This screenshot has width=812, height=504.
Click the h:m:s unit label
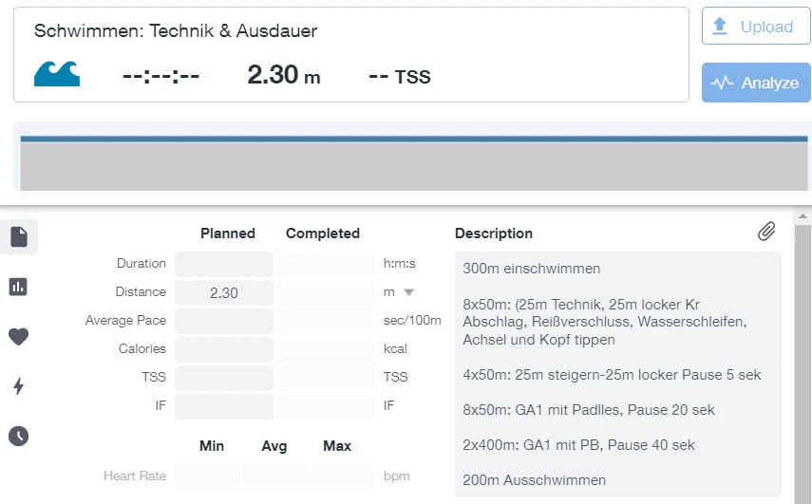[x=399, y=263]
